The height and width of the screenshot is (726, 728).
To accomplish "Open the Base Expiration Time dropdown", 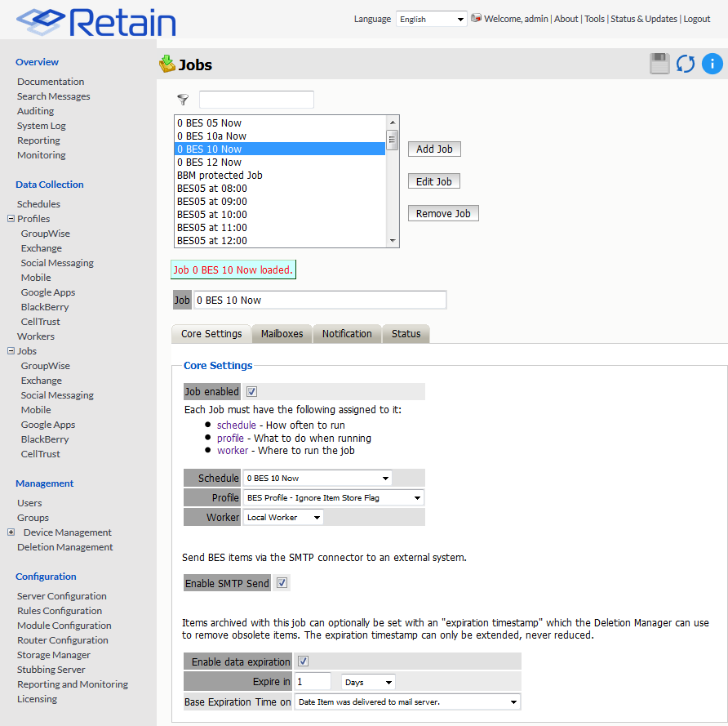I will point(407,702).
